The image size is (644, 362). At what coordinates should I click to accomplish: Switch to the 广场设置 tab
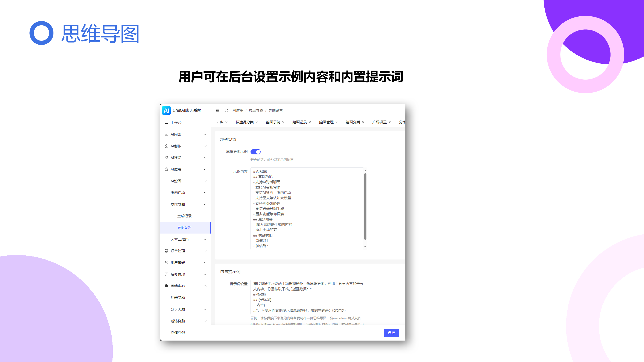(x=379, y=122)
